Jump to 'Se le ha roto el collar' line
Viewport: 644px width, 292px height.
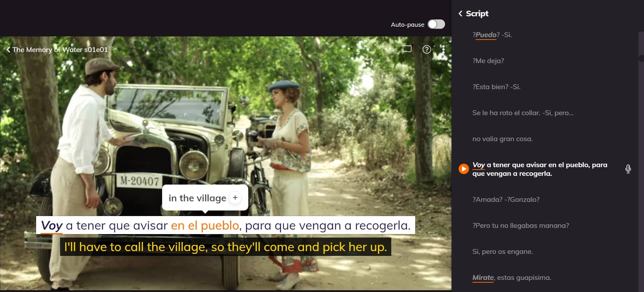tap(522, 113)
